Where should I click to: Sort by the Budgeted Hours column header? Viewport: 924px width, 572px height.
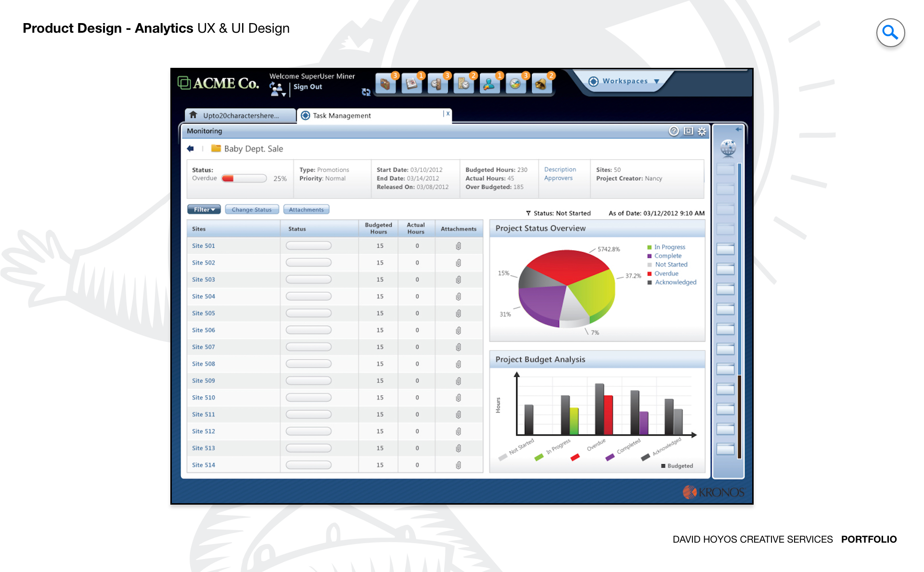point(378,229)
